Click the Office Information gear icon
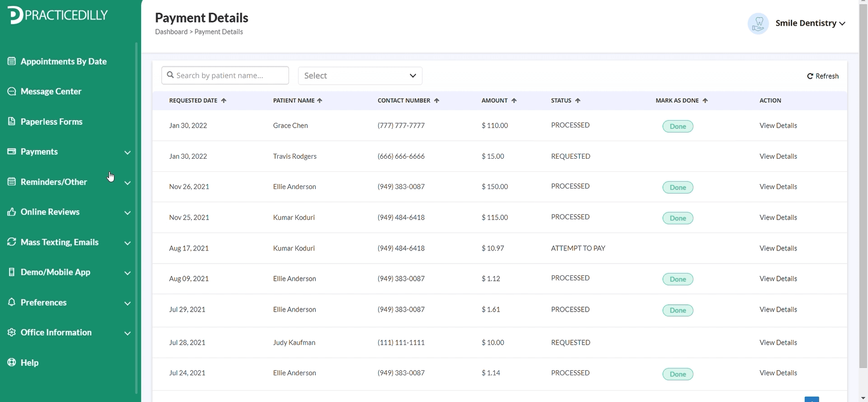The height and width of the screenshot is (402, 868). (12, 332)
